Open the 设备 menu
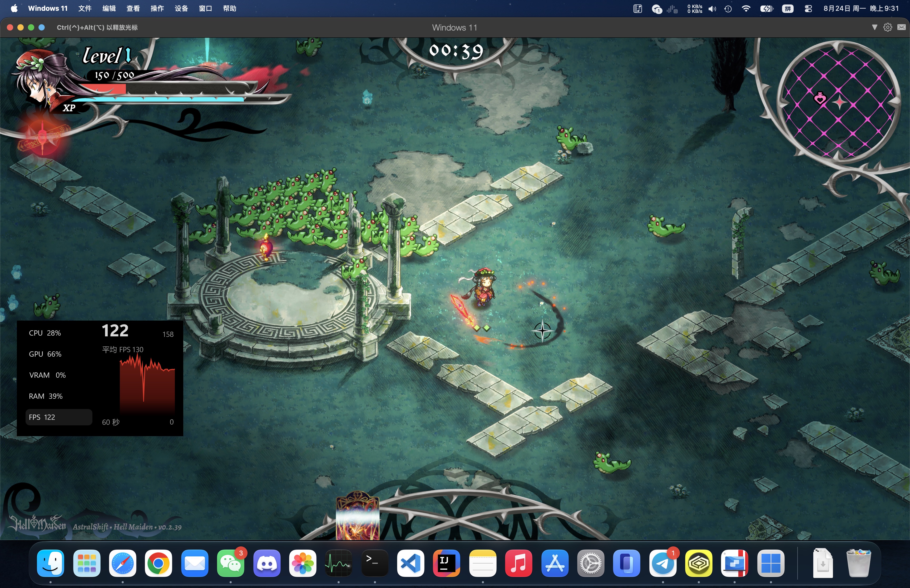Image resolution: width=910 pixels, height=588 pixels. (181, 8)
